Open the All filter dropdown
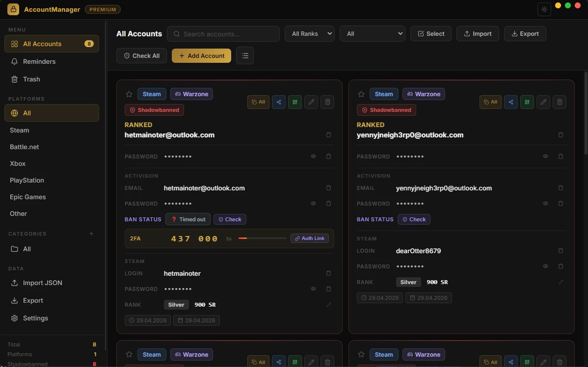Screen dimensions: 588x367 [373, 34]
